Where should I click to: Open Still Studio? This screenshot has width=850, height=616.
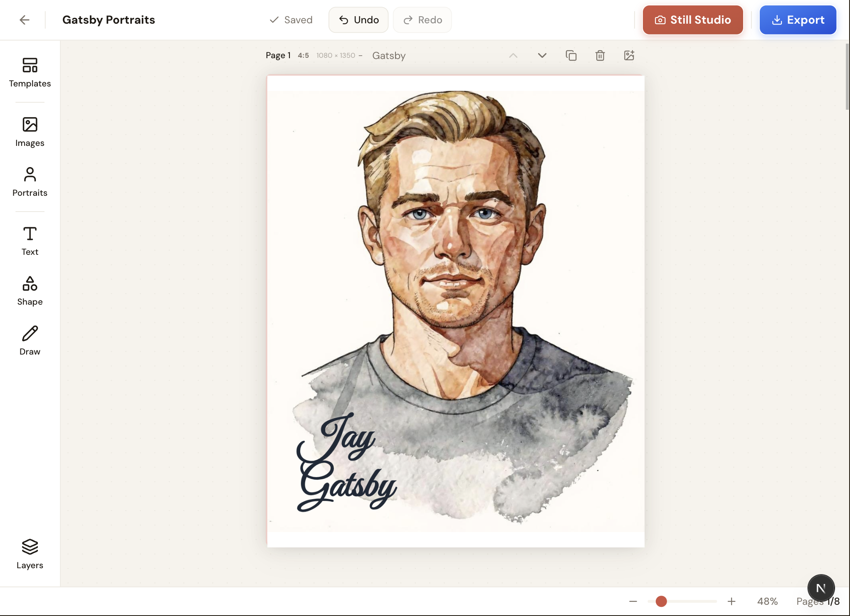(693, 20)
